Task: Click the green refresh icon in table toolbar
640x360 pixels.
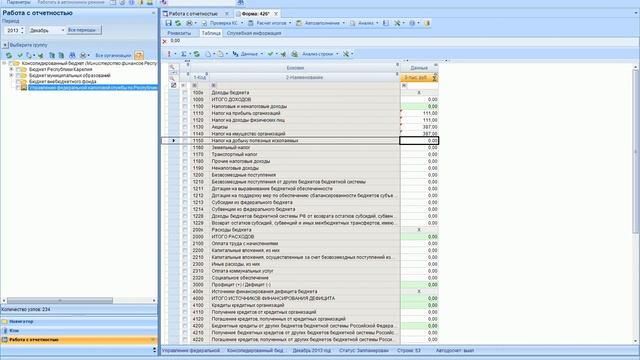Action: point(197,54)
